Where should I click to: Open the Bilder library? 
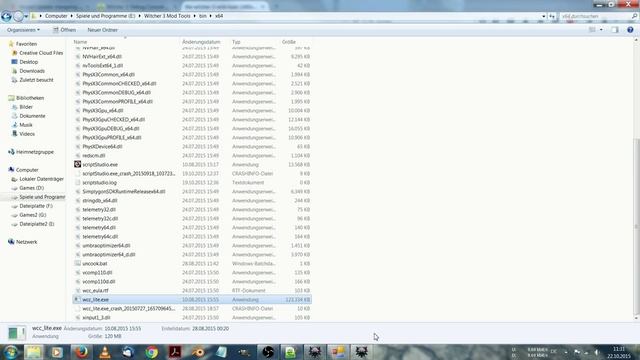26,107
